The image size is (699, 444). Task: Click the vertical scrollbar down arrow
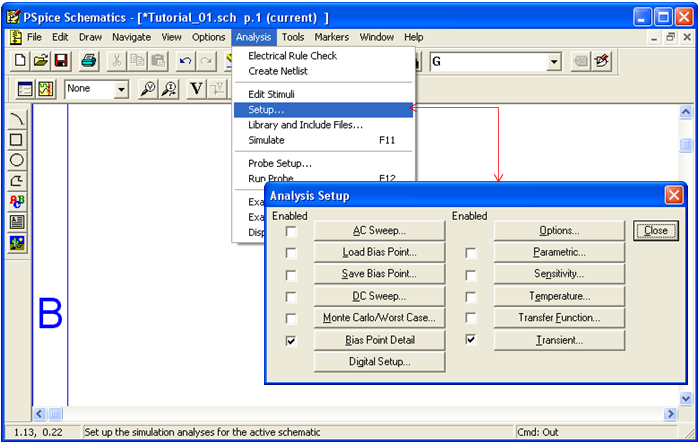click(686, 398)
